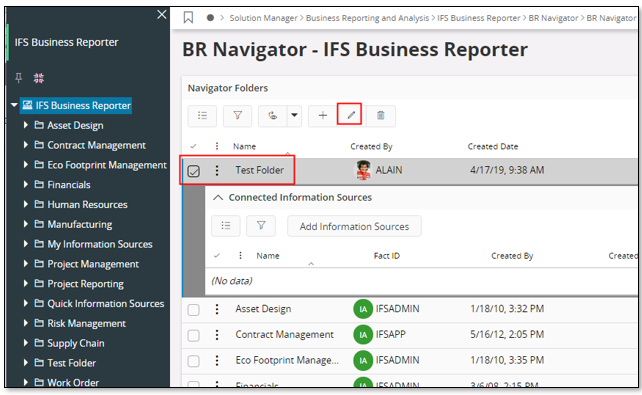Image resolution: width=642 pixels, height=395 pixels.
Task: Collapse the Connected Information Sources section
Action: pyautogui.click(x=218, y=197)
